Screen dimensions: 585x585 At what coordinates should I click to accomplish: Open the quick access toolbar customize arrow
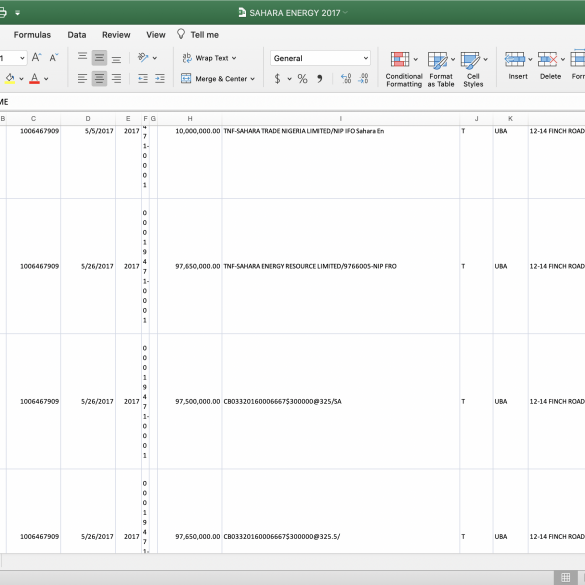18,13
